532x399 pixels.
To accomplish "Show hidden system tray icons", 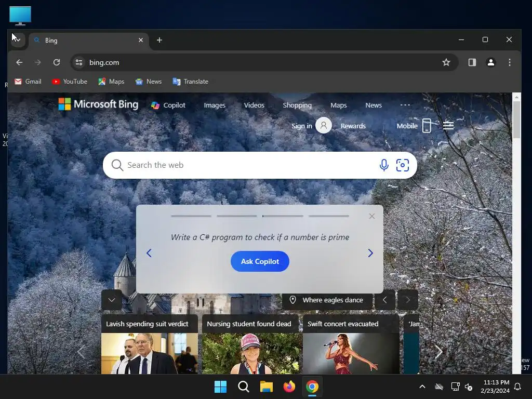I will point(422,387).
